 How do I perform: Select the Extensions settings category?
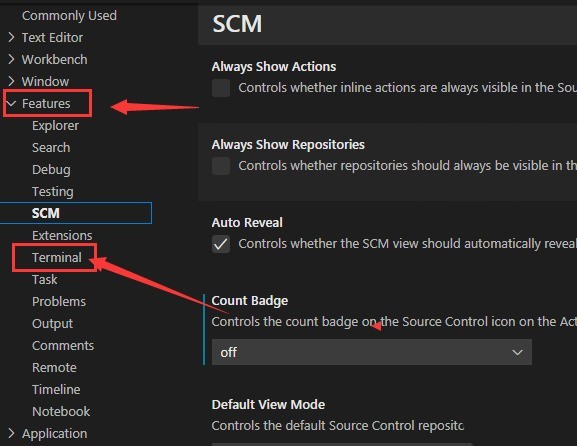click(x=62, y=236)
